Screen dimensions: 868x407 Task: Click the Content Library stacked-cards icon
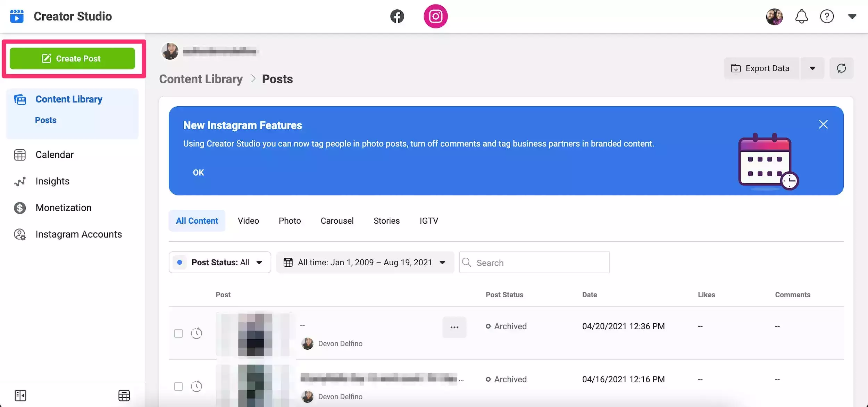tap(20, 100)
